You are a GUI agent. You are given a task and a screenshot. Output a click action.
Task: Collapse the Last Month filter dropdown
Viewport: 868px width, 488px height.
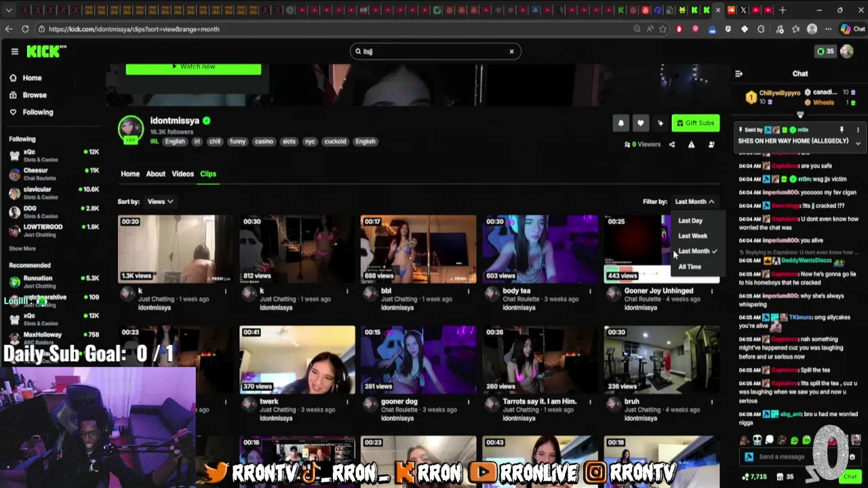[694, 201]
